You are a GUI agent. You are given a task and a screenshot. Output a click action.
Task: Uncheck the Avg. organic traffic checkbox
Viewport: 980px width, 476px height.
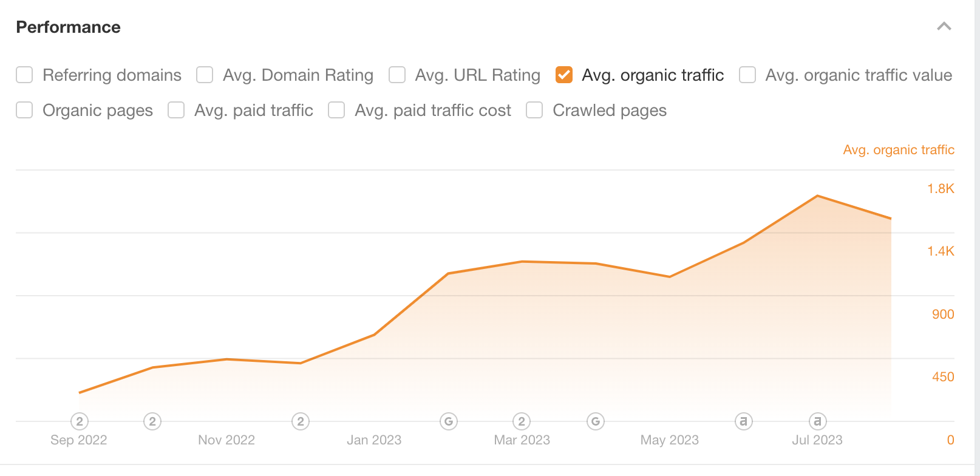564,75
